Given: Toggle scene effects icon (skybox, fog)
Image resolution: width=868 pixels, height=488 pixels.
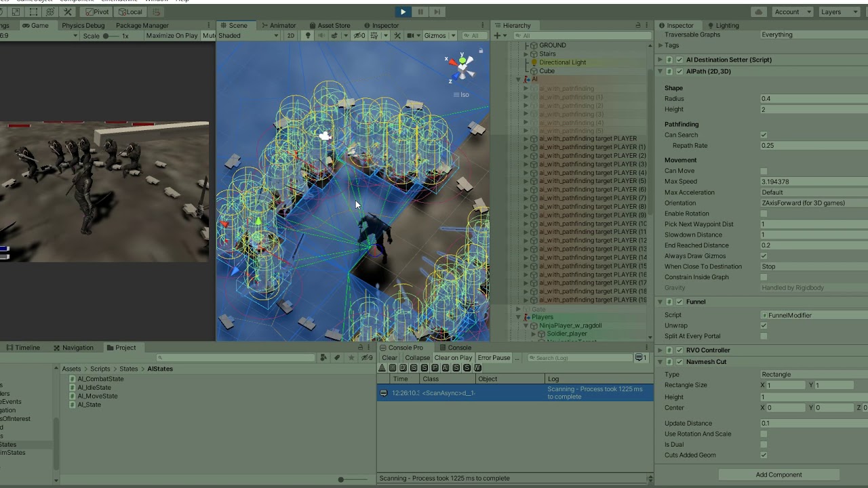Looking at the screenshot, I should (336, 36).
